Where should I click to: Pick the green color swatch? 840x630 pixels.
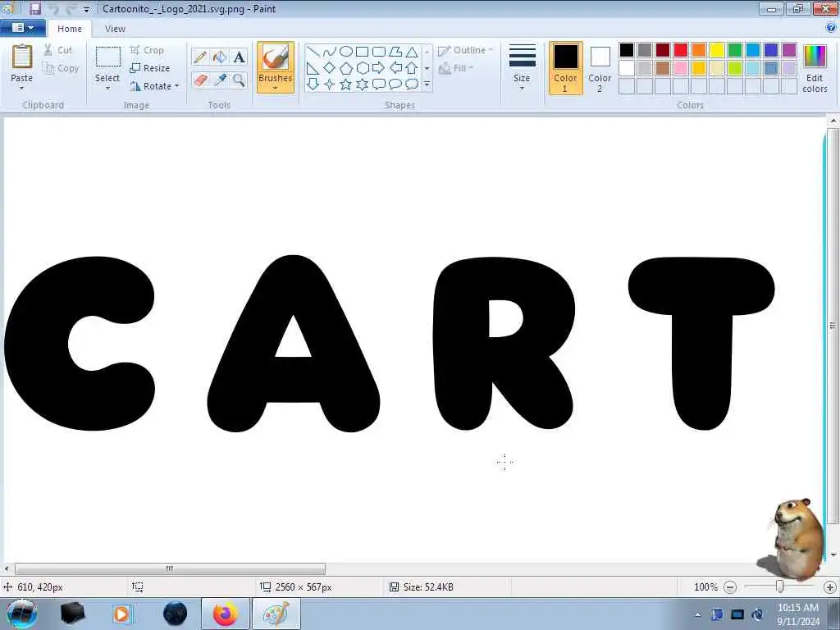pos(735,50)
